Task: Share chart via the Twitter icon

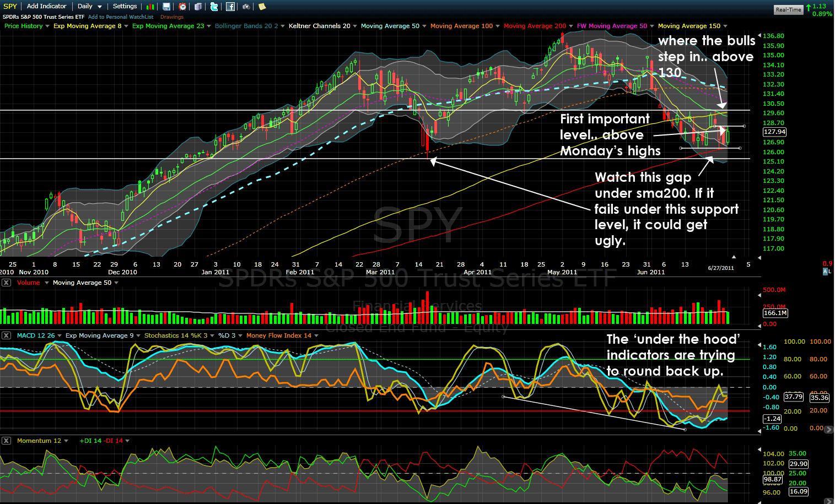Action: (x=214, y=7)
